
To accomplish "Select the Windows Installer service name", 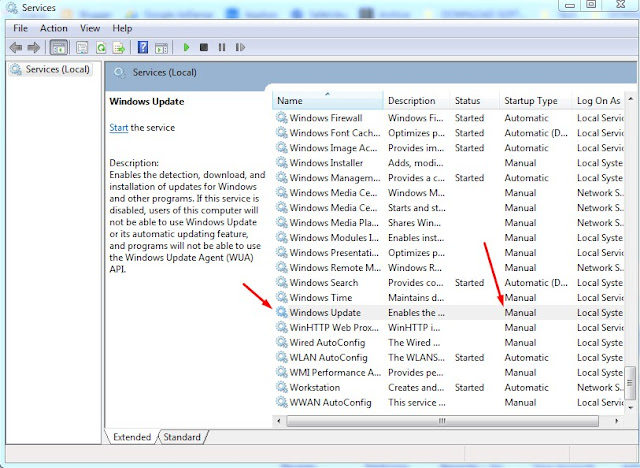I will pyautogui.click(x=326, y=162).
